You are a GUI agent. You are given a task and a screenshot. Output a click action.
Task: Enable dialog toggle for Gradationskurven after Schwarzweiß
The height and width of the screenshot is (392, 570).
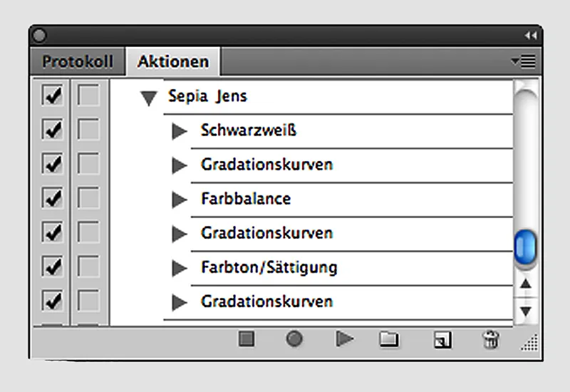coord(88,164)
